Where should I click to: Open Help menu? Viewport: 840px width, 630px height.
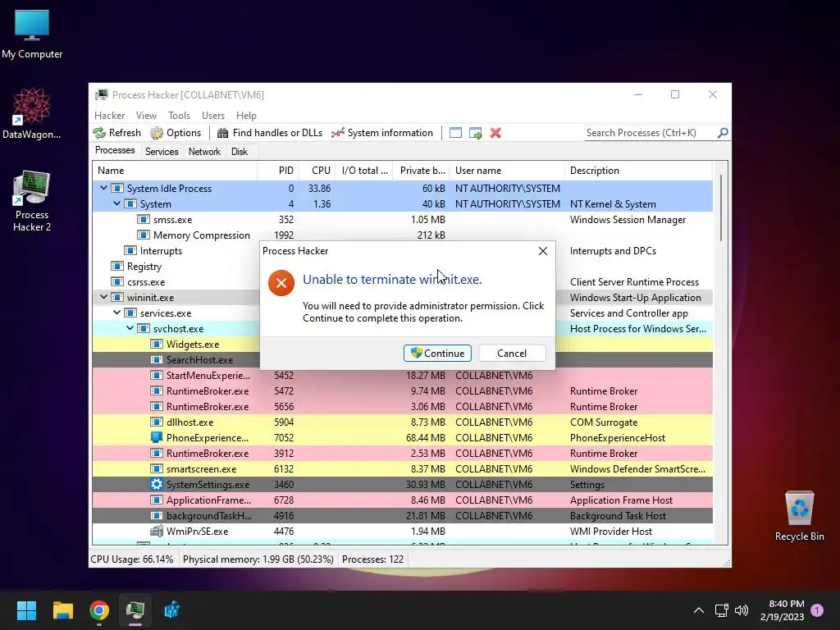click(x=246, y=115)
